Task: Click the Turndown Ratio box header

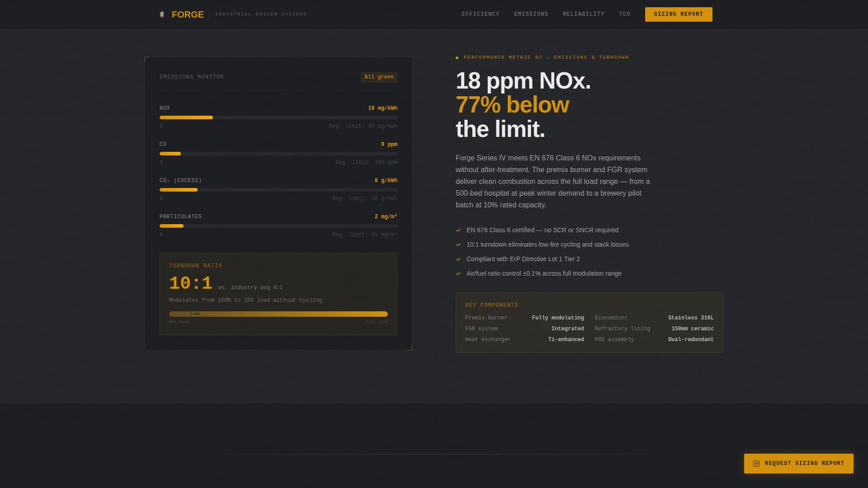Action: pos(195,266)
